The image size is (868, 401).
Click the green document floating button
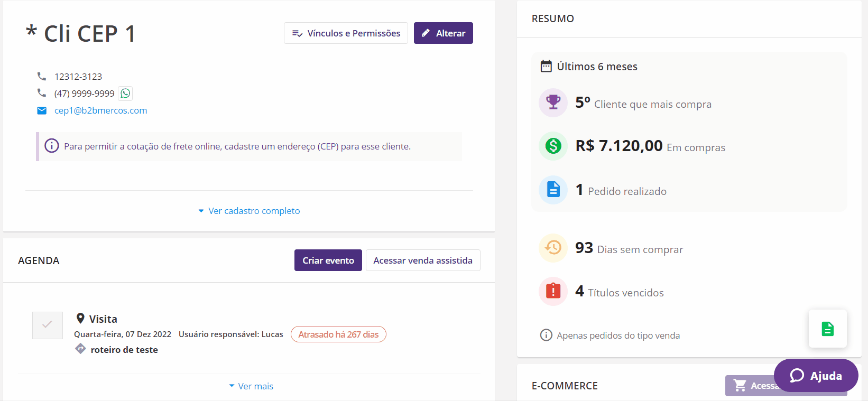click(827, 329)
